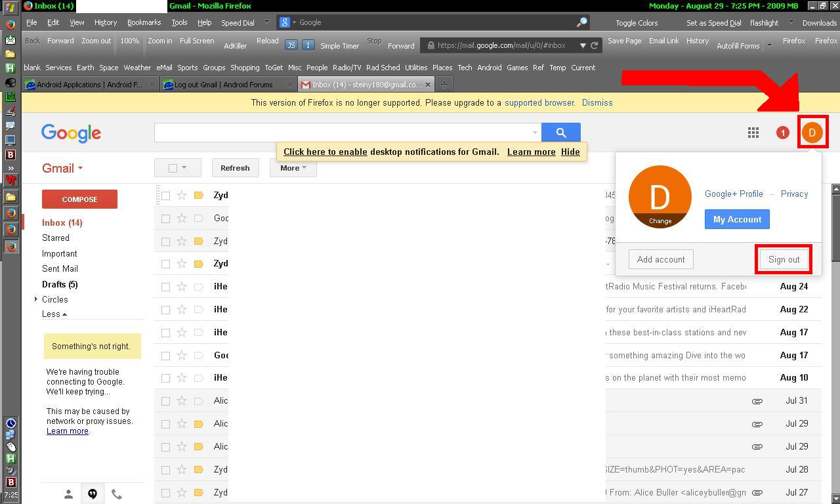Image resolution: width=840 pixels, height=504 pixels.
Task: Close the Log out Gmail forum tab
Action: click(x=289, y=85)
